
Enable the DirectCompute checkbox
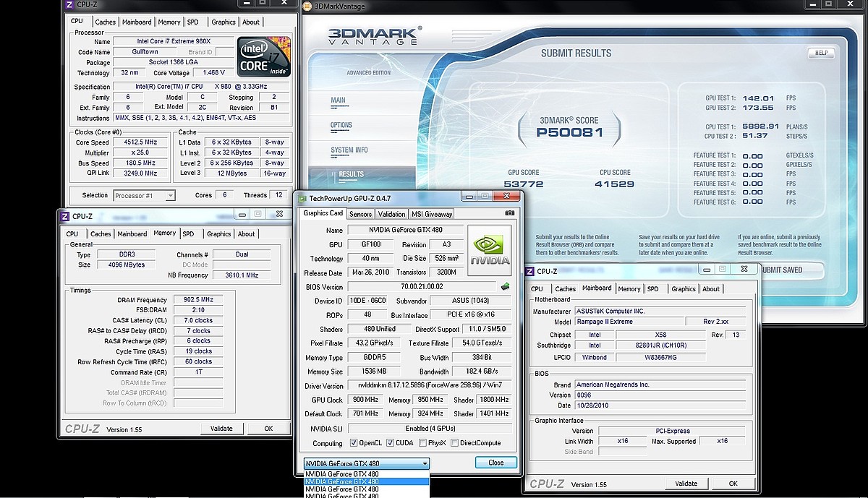click(x=454, y=443)
